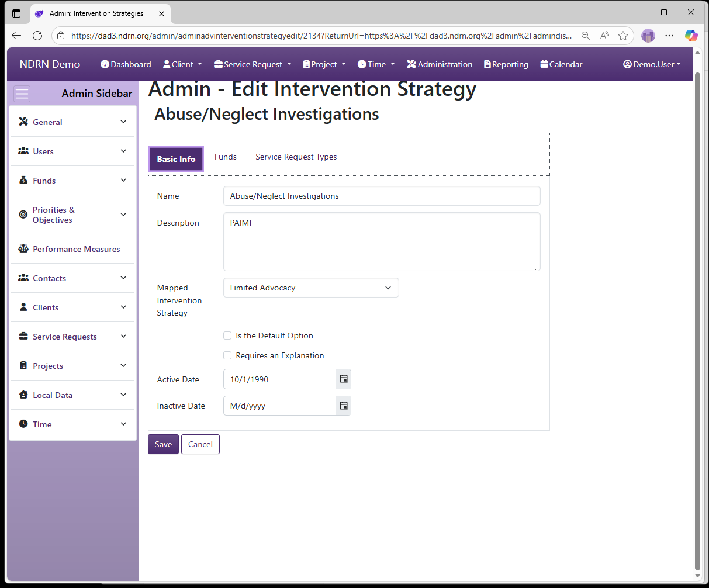
Task: Click the Save button
Action: pyautogui.click(x=163, y=444)
